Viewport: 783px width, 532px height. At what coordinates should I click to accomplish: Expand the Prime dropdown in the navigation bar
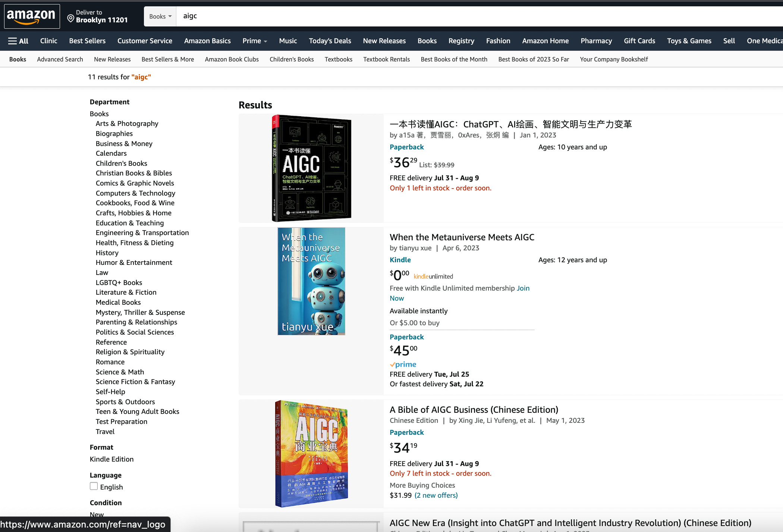tap(255, 41)
